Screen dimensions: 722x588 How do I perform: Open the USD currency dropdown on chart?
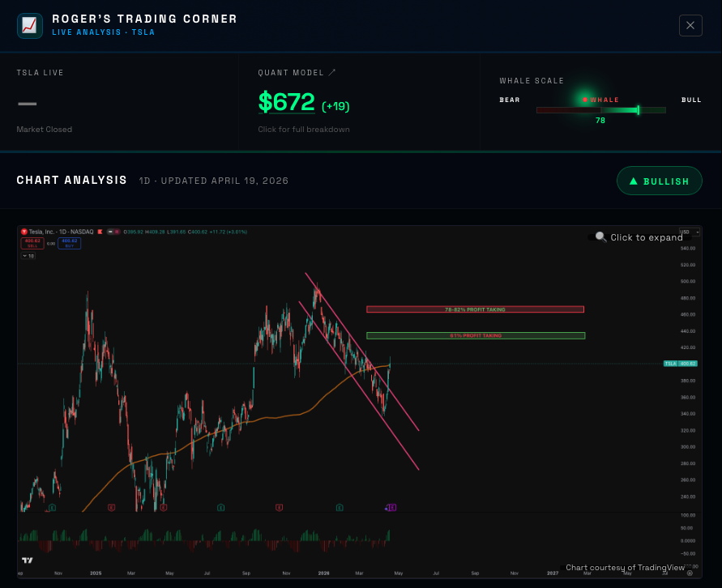pyautogui.click(x=690, y=232)
